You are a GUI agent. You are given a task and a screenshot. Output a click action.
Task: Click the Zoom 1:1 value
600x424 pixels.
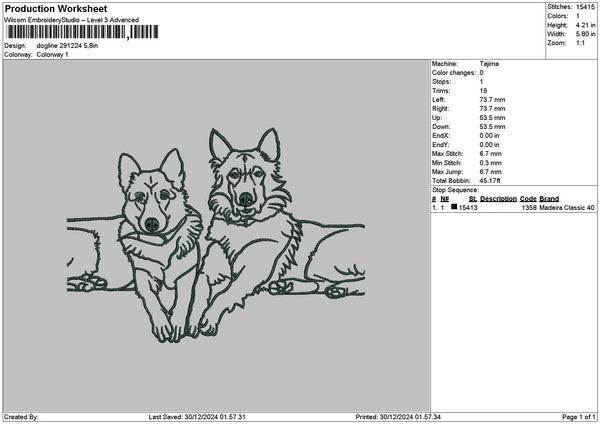point(581,43)
